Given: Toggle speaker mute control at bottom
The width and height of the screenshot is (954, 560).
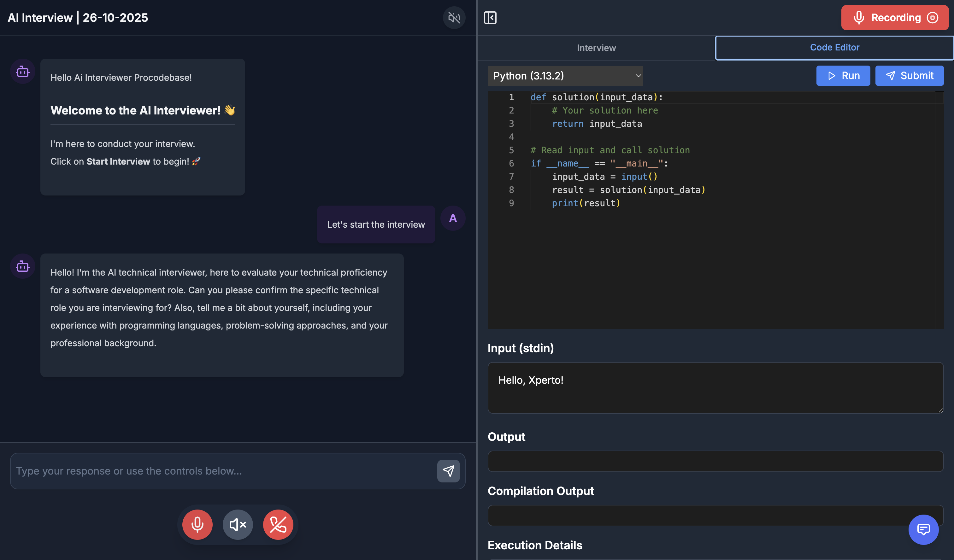Looking at the screenshot, I should (x=238, y=525).
